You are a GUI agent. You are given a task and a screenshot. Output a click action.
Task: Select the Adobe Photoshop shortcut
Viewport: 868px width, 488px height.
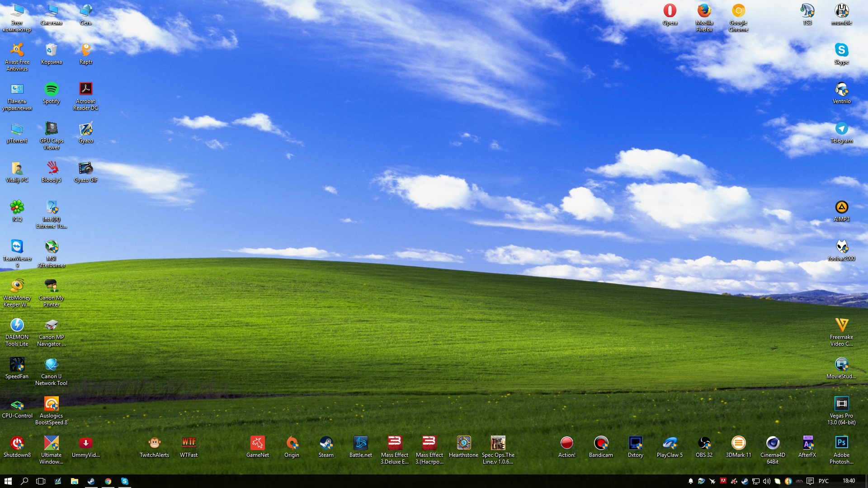coord(841,443)
